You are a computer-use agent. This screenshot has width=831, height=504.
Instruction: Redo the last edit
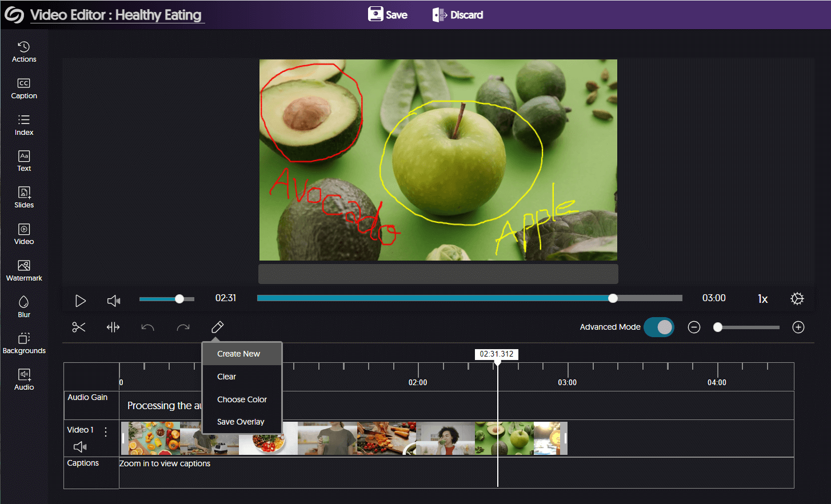(183, 327)
